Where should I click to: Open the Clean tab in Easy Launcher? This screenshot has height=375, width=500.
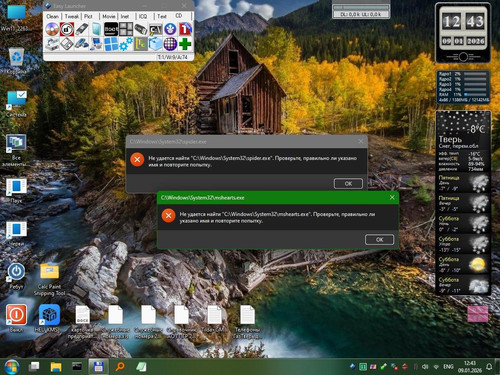point(52,16)
